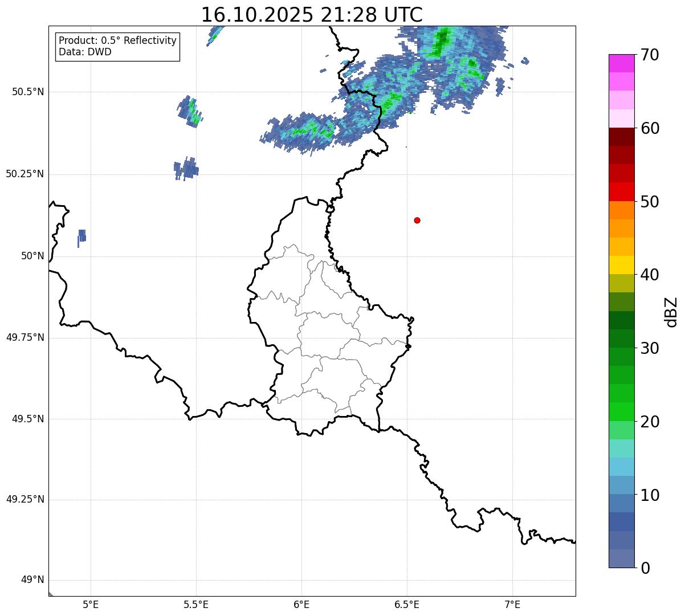Click the Data: DWD label

[85, 52]
